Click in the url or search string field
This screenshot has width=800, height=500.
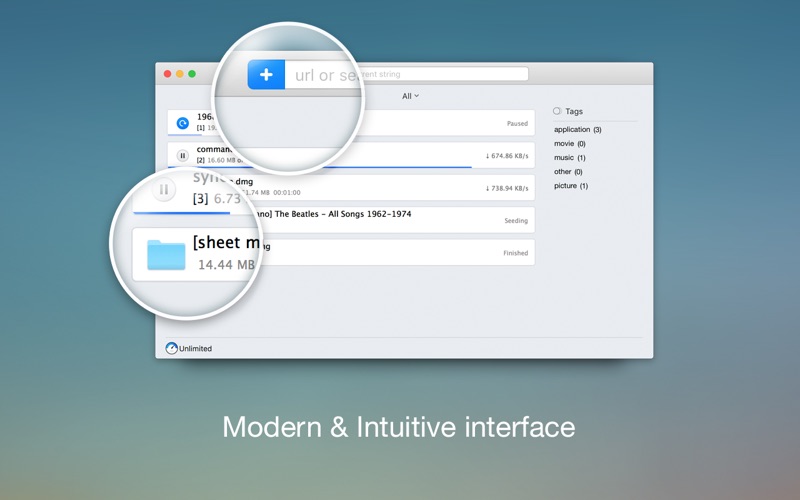click(440, 74)
